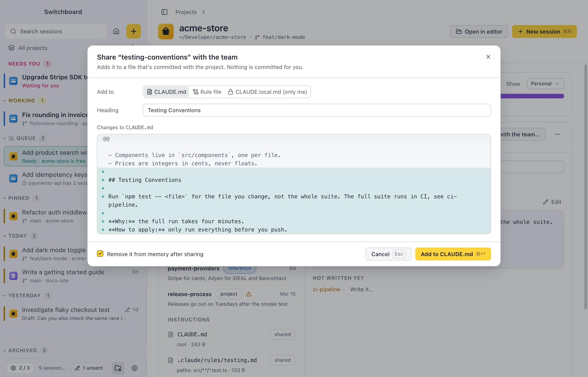The image size is (588, 377).
Task: Click the Projects breadcrumb
Action: point(186,12)
